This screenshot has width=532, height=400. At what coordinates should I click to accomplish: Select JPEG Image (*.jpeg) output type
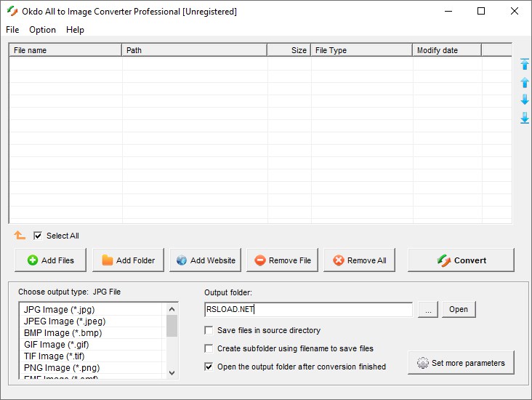coord(91,321)
